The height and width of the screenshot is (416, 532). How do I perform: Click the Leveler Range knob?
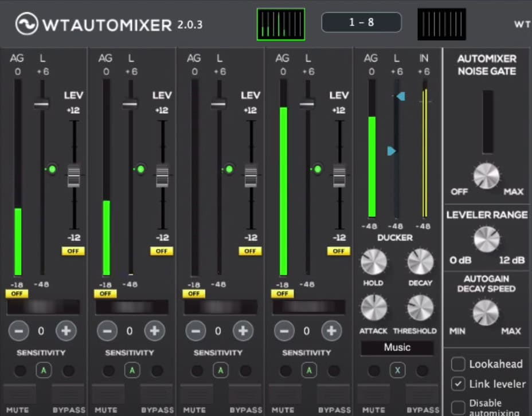coord(487,239)
